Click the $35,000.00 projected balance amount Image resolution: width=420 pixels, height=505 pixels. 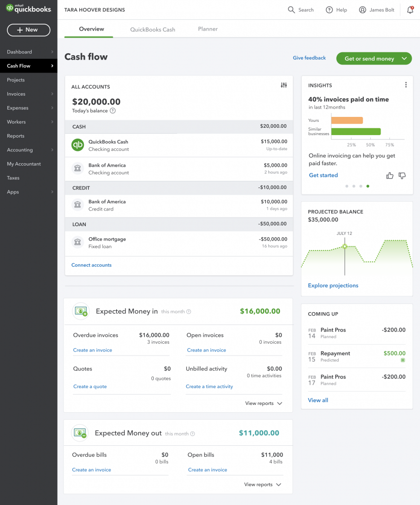pyautogui.click(x=323, y=219)
